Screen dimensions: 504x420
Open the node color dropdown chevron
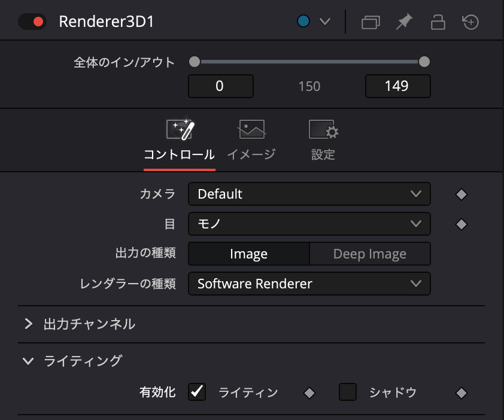(325, 22)
